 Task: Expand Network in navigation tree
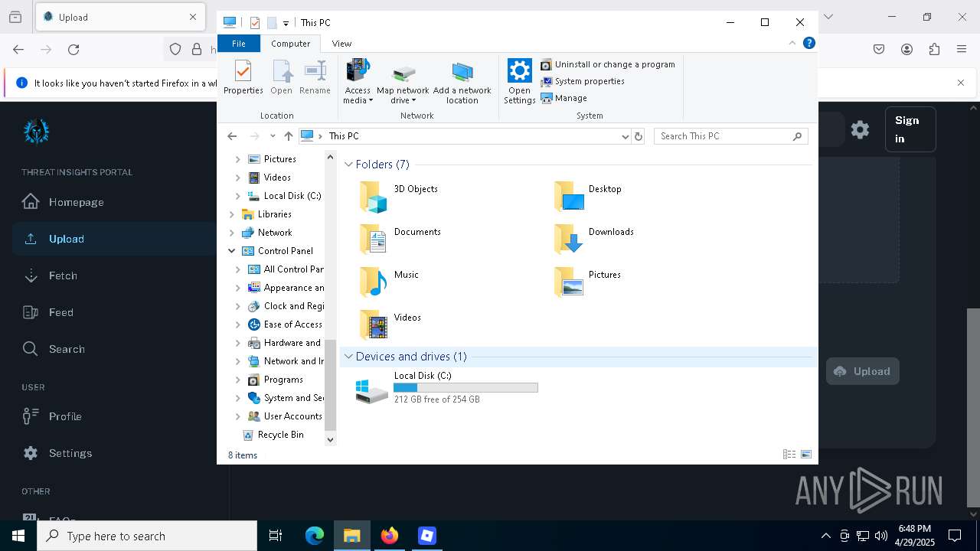pos(231,233)
